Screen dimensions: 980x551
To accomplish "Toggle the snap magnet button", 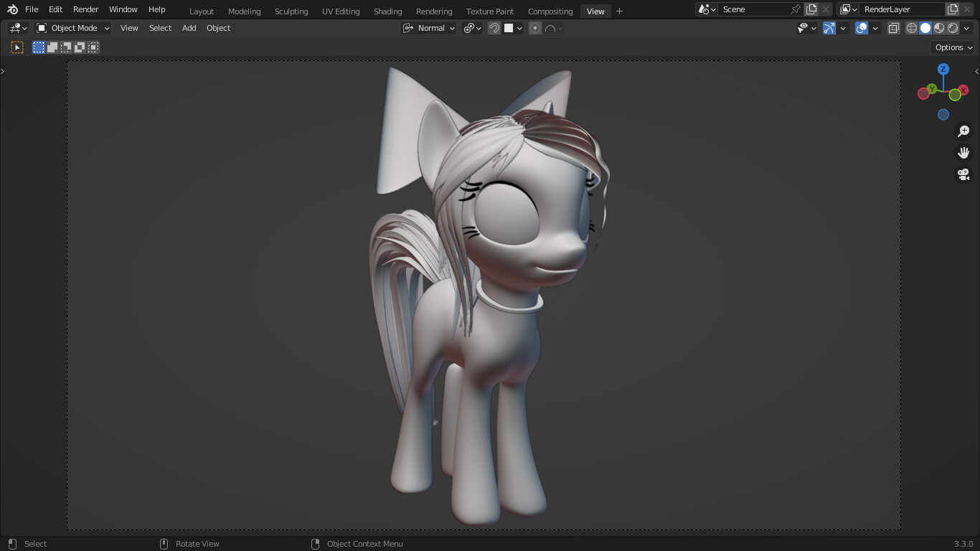I will click(x=494, y=28).
